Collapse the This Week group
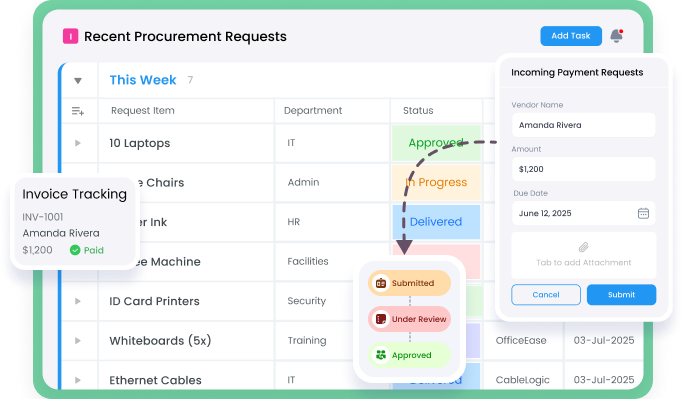 tap(78, 80)
